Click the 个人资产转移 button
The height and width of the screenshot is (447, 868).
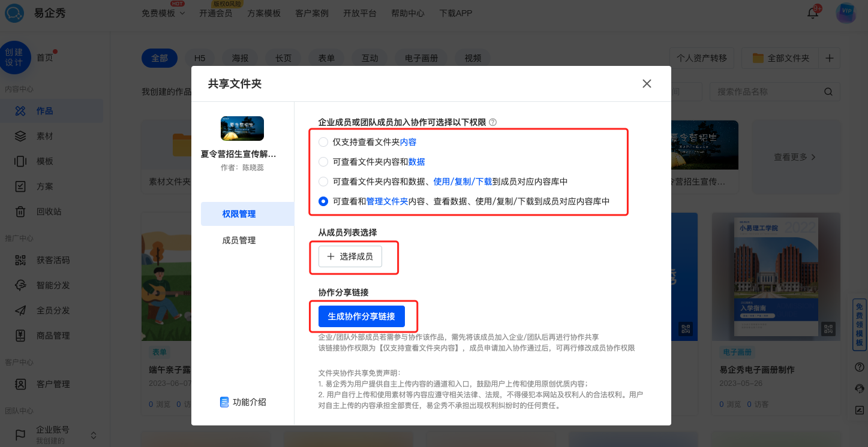click(x=702, y=58)
